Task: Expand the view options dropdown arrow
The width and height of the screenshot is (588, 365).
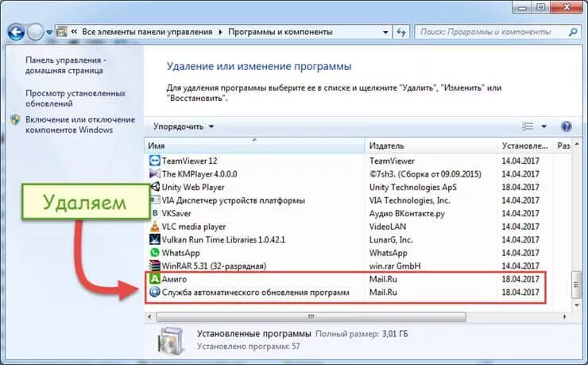Action: [x=544, y=126]
